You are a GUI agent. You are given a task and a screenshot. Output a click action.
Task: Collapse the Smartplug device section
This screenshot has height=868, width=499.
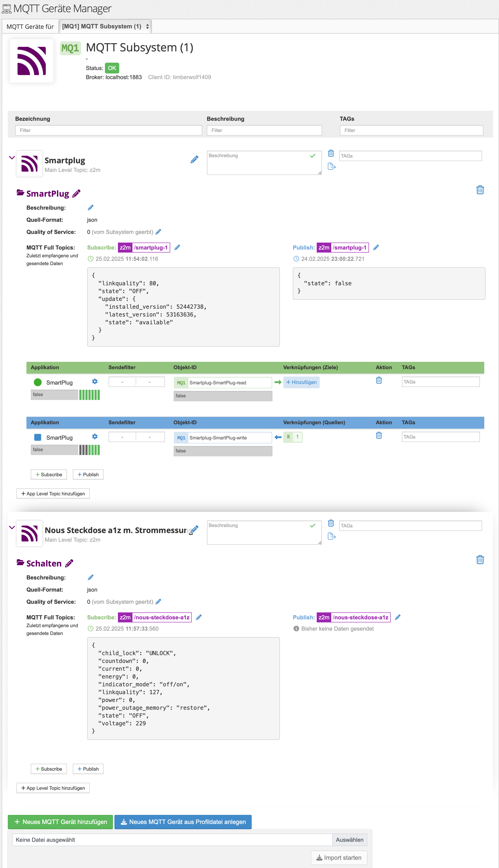click(x=12, y=158)
